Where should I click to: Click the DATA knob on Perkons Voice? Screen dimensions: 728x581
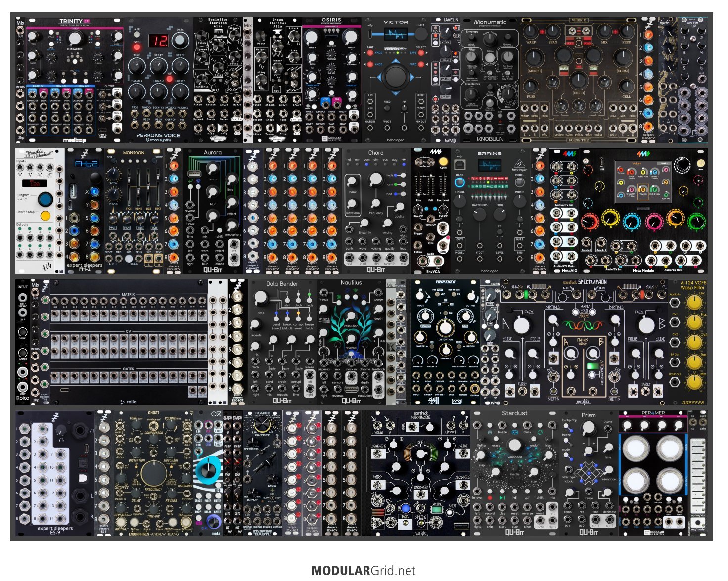180,41
